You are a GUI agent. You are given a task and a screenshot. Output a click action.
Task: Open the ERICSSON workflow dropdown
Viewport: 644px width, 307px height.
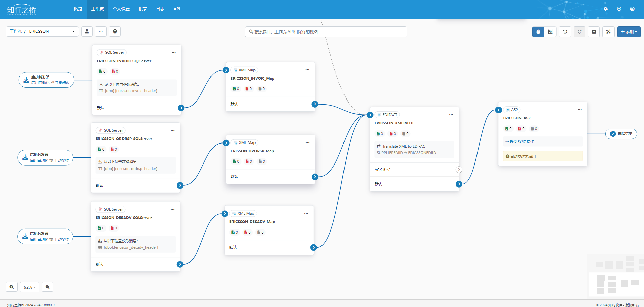42,31
